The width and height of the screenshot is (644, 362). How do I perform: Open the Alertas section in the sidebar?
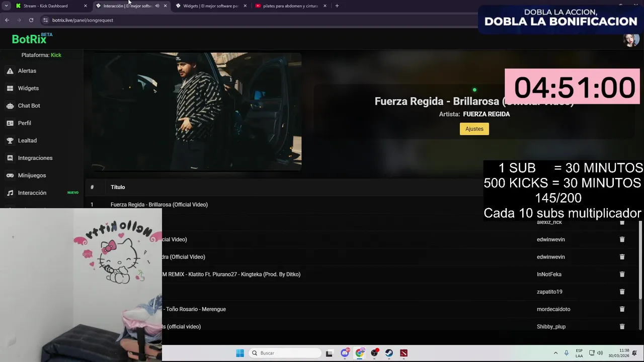27,71
